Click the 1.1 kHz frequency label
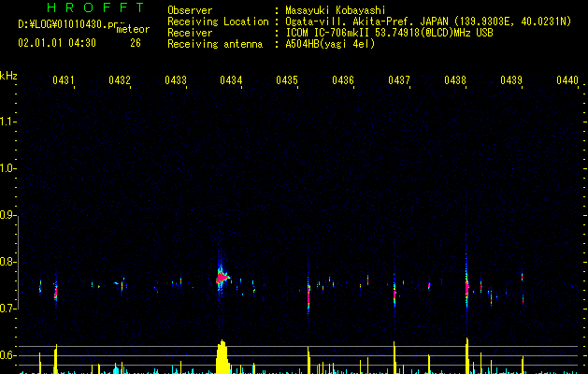This screenshot has height=374, width=588. (7, 122)
